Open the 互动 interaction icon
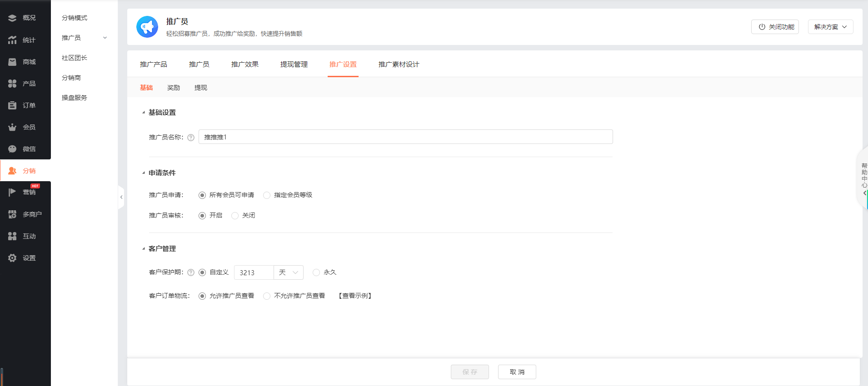This screenshot has width=868, height=386. click(x=12, y=236)
